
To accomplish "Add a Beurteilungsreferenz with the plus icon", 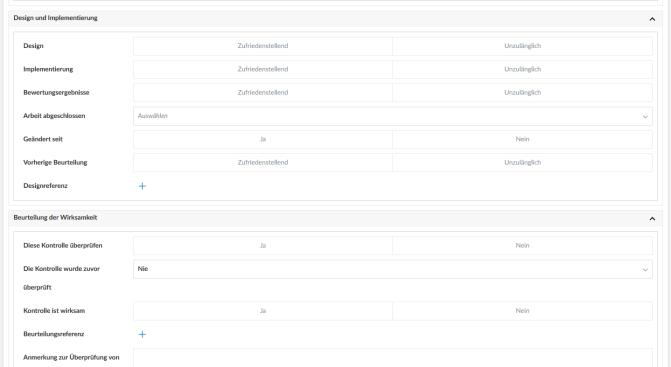I will [143, 334].
